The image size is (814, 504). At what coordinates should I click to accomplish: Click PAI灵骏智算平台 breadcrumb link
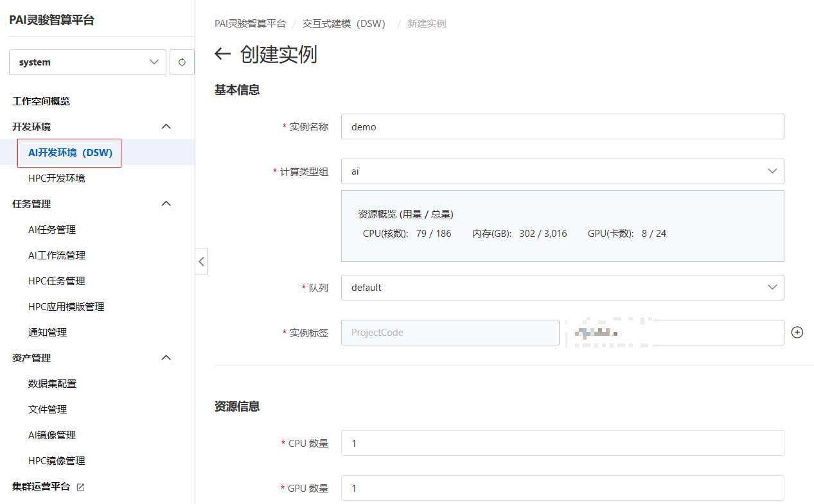pyautogui.click(x=250, y=24)
